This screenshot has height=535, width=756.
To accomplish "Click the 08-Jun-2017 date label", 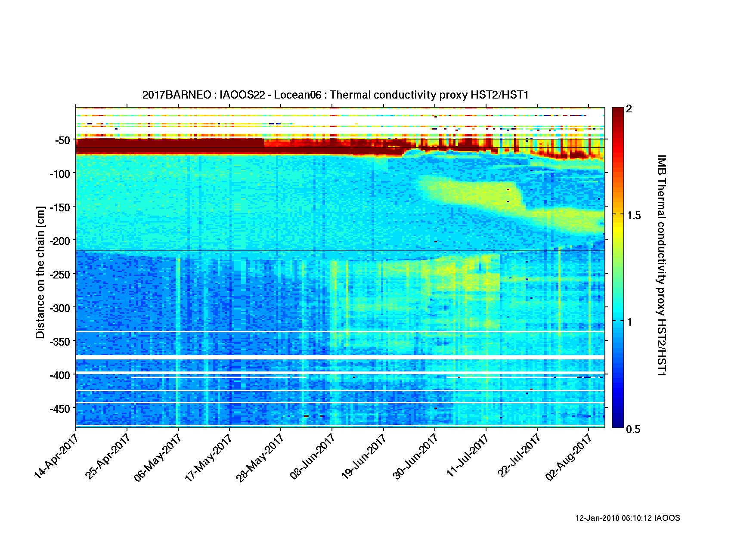I will (312, 456).
